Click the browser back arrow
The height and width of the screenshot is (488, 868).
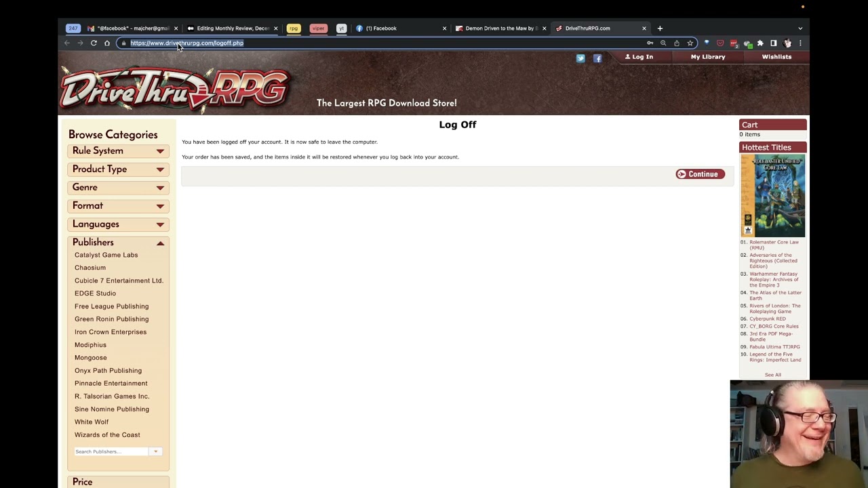point(67,43)
